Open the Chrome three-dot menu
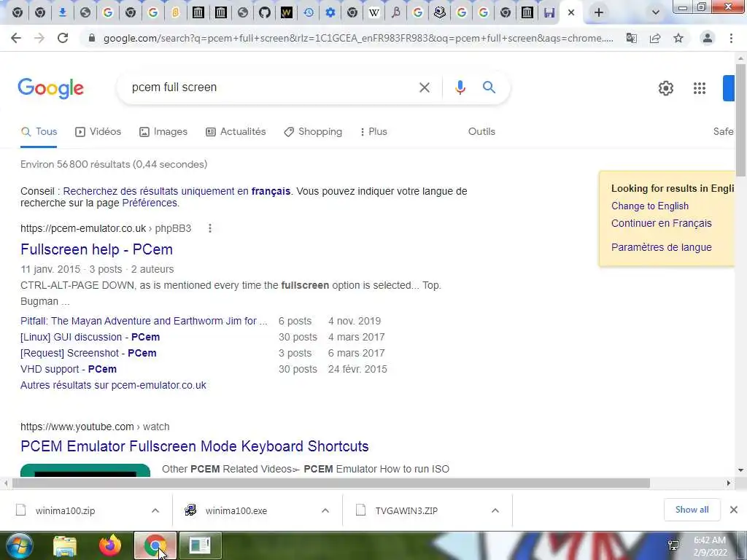This screenshot has width=747, height=560. [x=731, y=38]
